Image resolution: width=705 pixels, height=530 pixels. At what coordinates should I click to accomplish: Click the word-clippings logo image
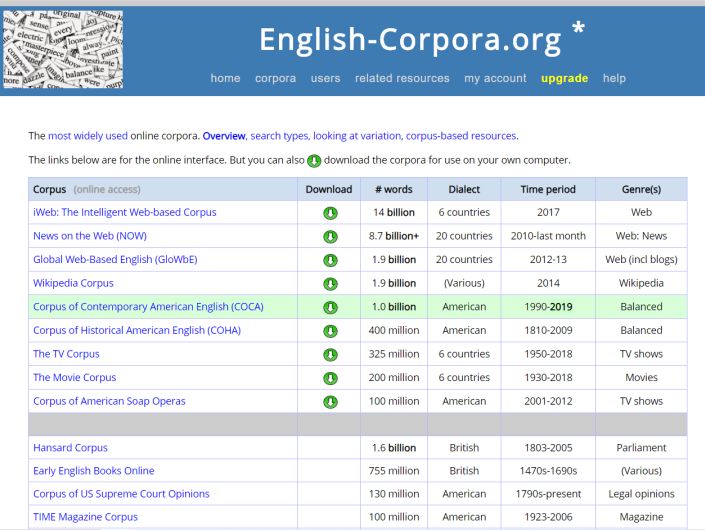[63, 49]
